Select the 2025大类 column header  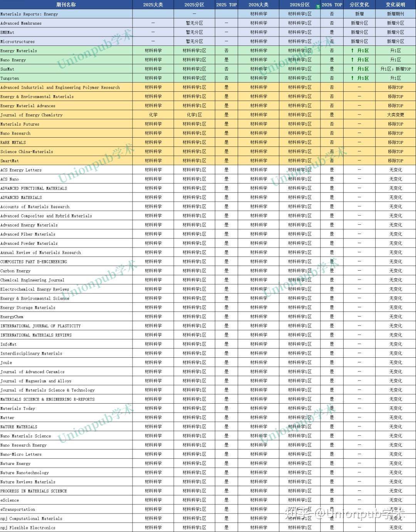[153, 5]
